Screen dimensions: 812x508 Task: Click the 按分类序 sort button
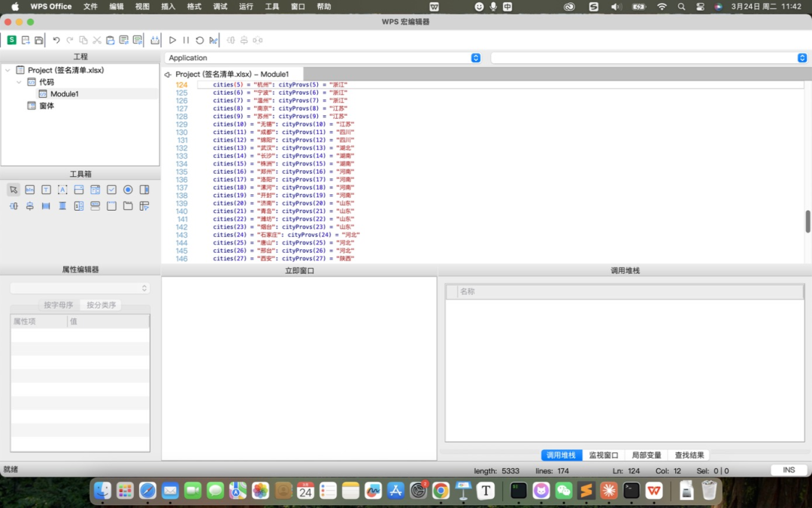(101, 305)
